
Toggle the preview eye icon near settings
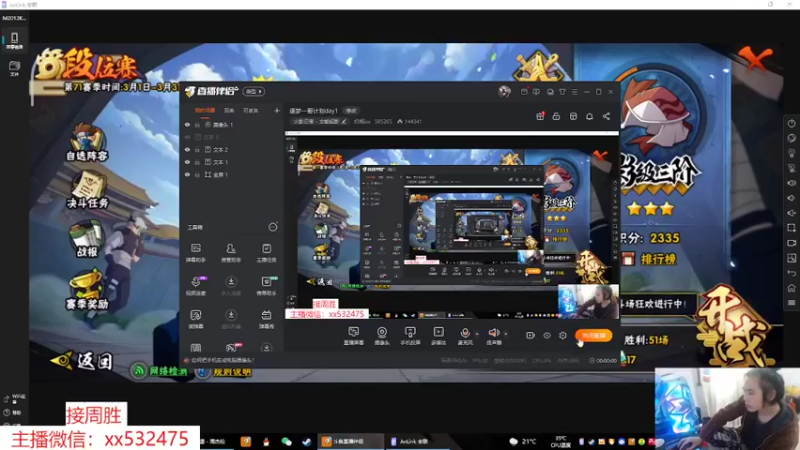pos(546,335)
